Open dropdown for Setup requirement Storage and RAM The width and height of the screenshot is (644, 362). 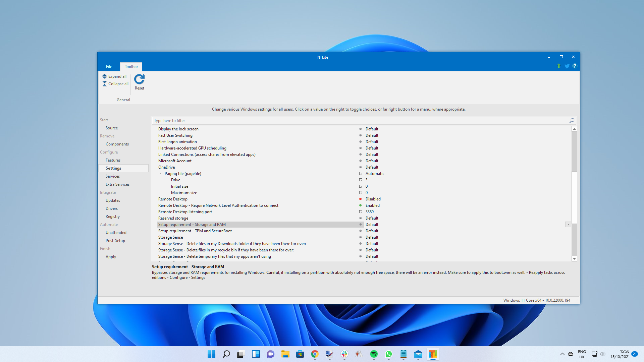pyautogui.click(x=568, y=225)
